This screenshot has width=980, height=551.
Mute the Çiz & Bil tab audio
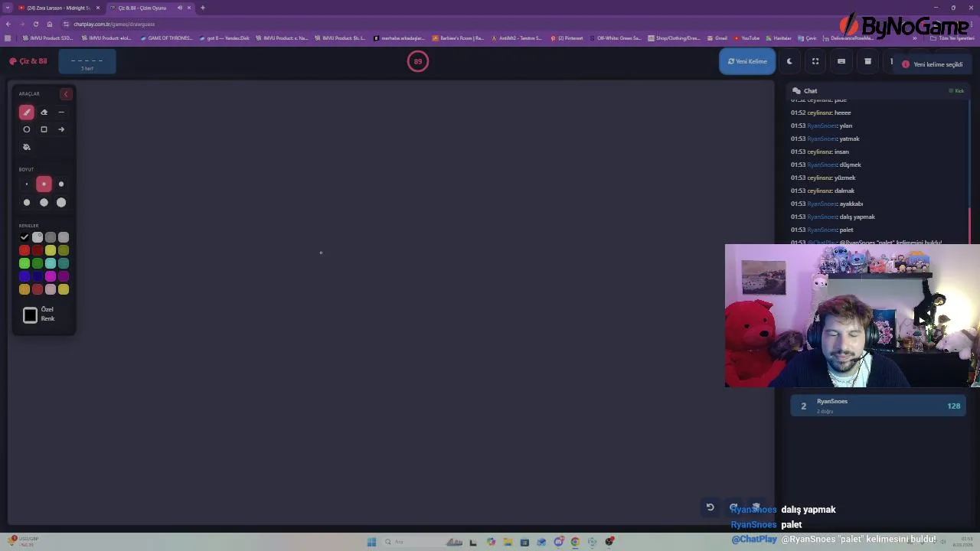click(x=180, y=8)
